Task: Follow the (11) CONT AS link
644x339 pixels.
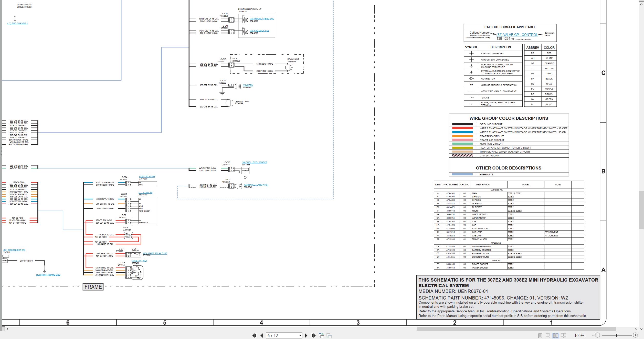Action: [145, 193]
